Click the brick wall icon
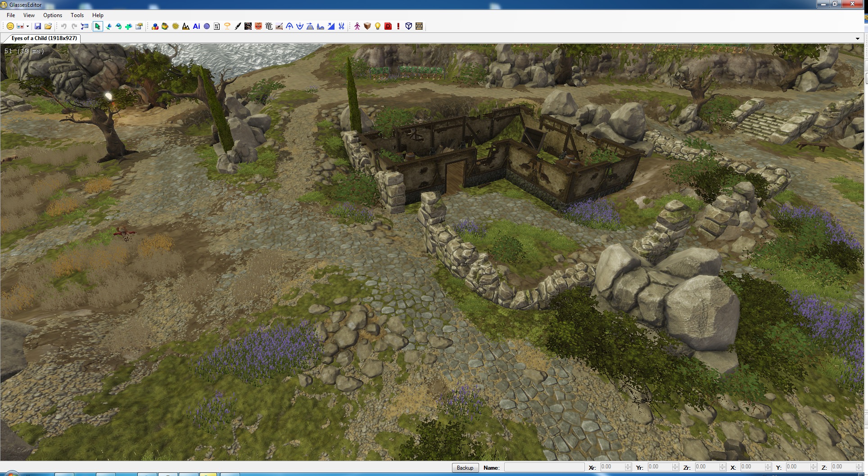Screen dimensions: 868x476 (419, 27)
